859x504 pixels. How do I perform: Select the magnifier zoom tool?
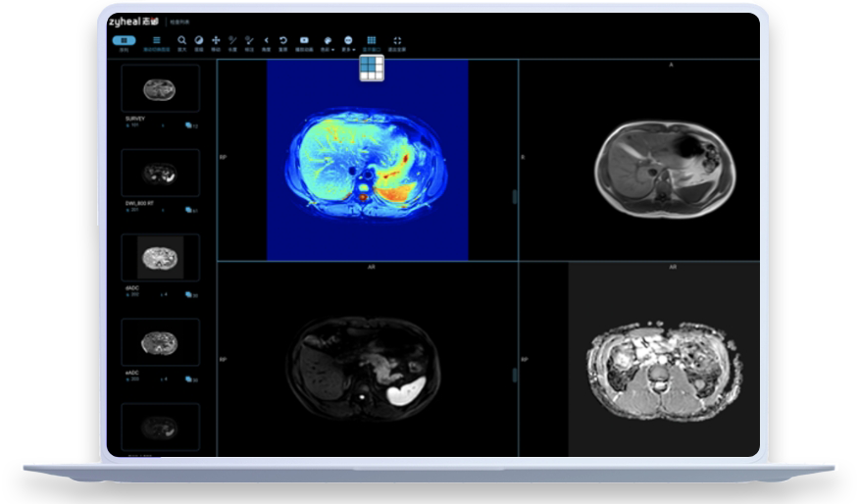[x=181, y=41]
